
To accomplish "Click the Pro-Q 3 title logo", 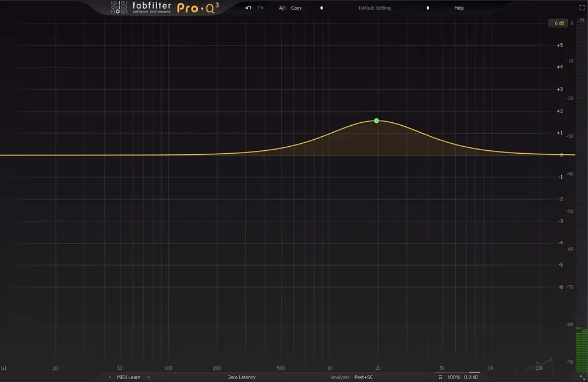I will point(197,8).
